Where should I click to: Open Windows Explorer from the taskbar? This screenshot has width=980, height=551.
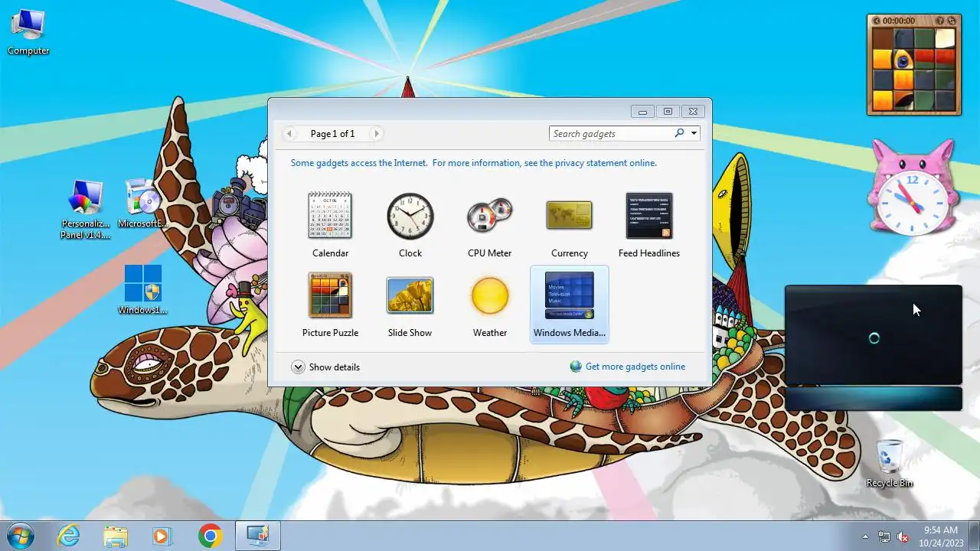coord(116,536)
